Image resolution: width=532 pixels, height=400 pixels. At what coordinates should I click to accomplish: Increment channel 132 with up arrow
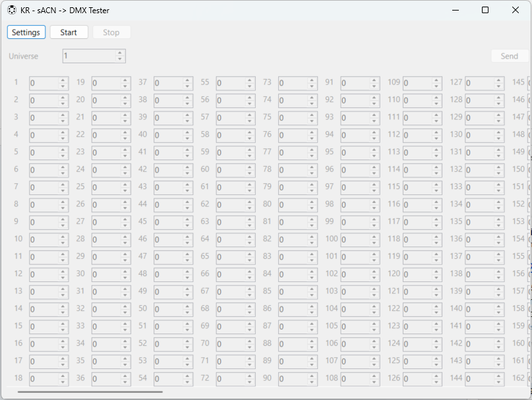(499, 167)
